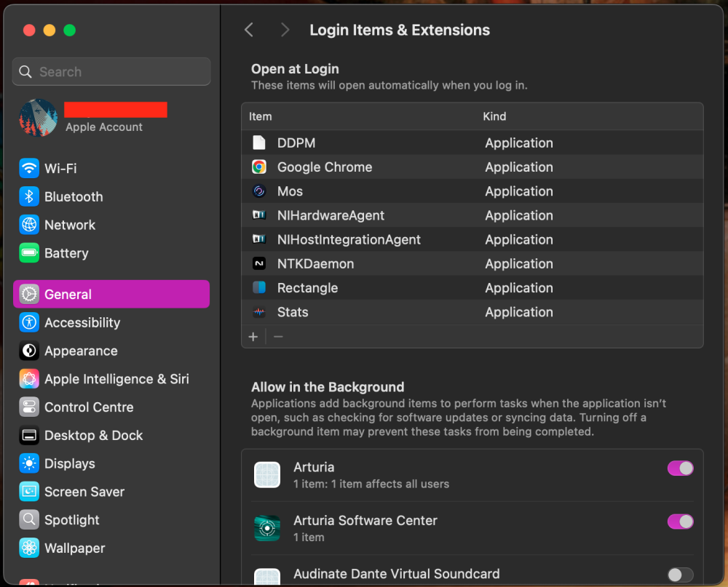Click the General gear icon
The width and height of the screenshot is (728, 587).
click(29, 294)
